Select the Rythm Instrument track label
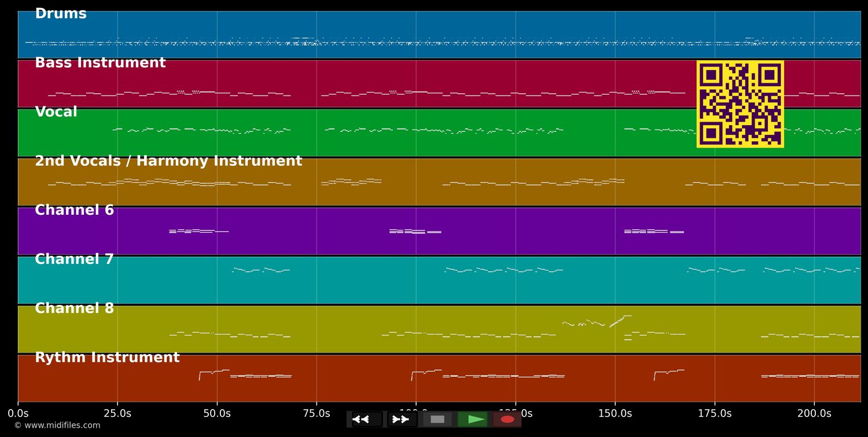Viewport: 868px width, 437px height. click(x=107, y=358)
